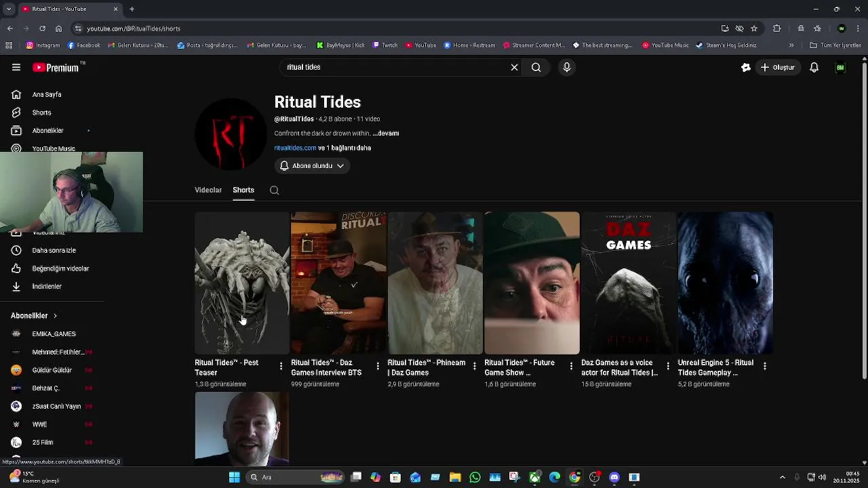868x488 pixels.
Task: Clear the search box with X
Action: [515, 67]
